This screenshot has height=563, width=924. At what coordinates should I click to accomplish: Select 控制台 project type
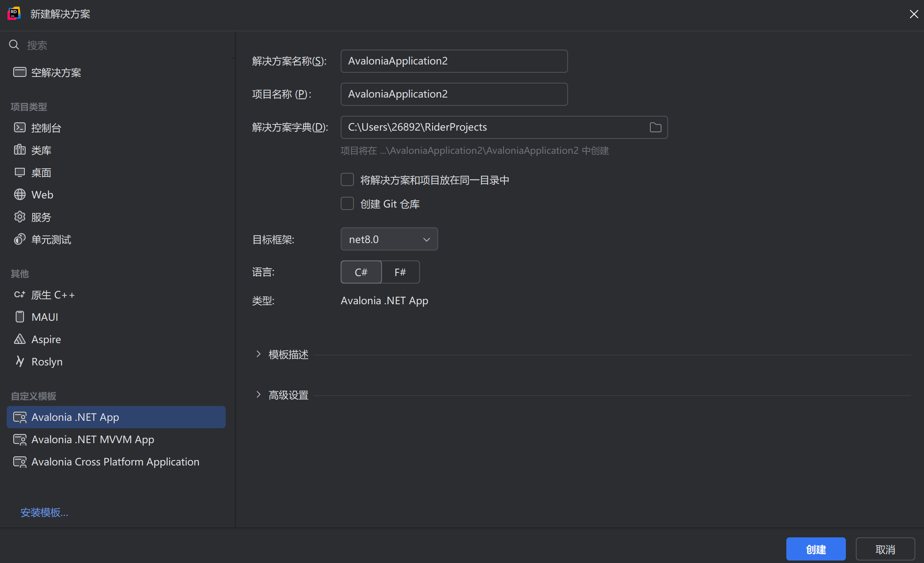click(116, 128)
